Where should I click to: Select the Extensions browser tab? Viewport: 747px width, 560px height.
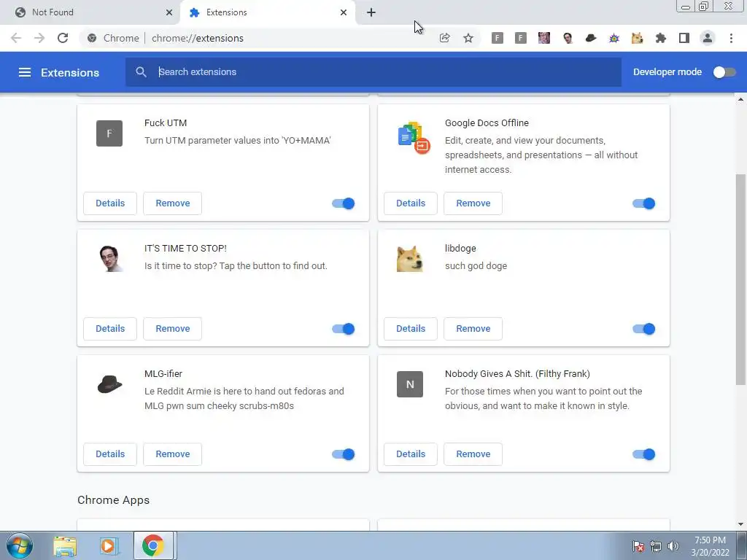tap(267, 12)
